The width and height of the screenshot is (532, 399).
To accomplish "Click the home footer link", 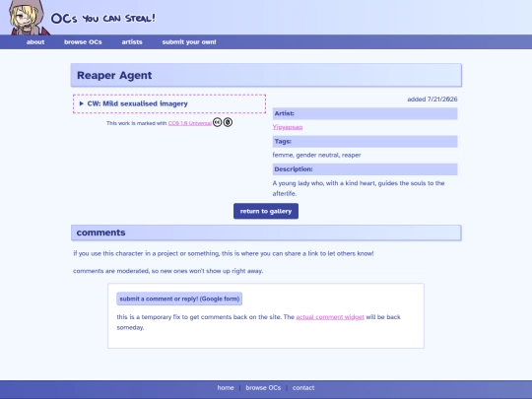I will tap(226, 387).
